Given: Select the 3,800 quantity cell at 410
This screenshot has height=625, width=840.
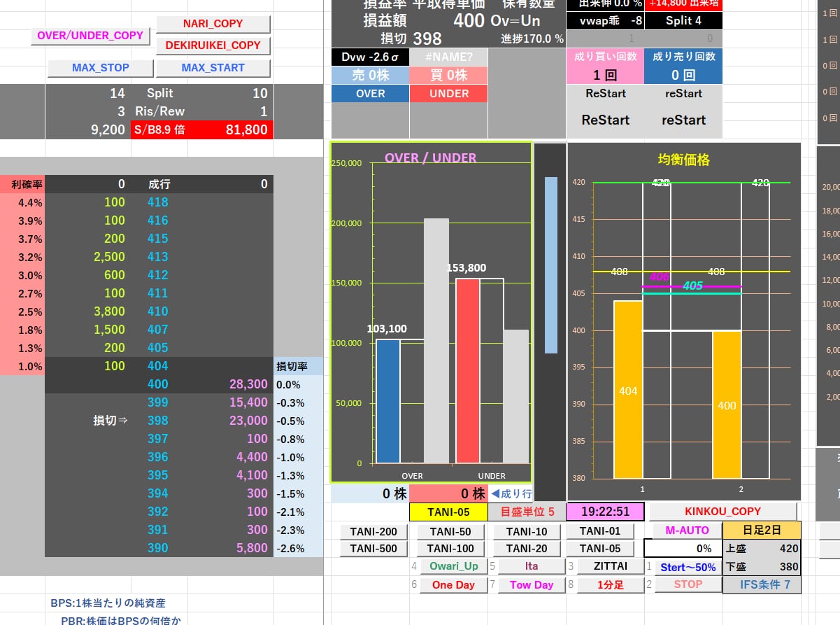Looking at the screenshot, I should [87, 311].
